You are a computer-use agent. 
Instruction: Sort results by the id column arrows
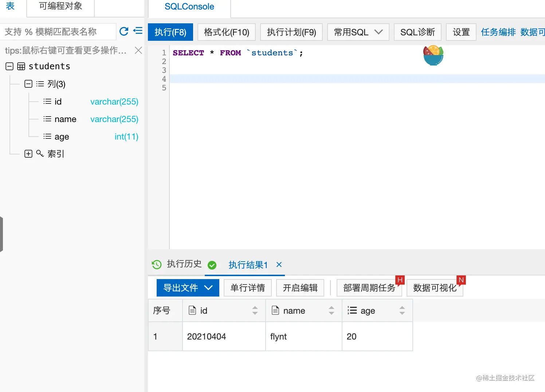coord(255,310)
